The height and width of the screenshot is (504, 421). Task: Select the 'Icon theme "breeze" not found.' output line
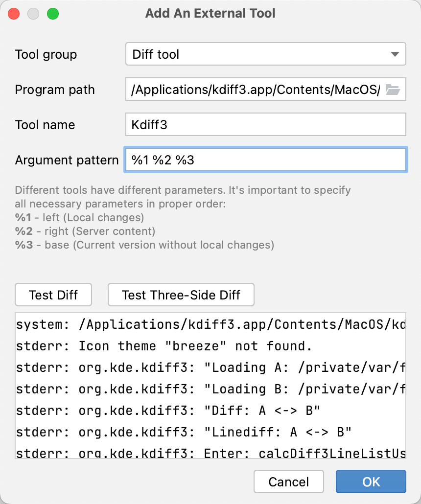[x=164, y=346]
